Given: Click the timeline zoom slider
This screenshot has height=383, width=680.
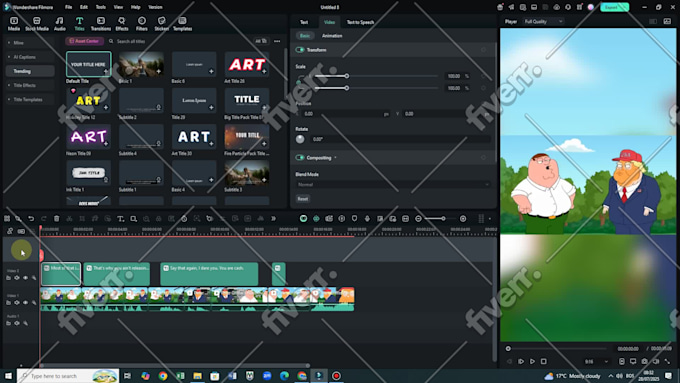Looking at the screenshot, I should coord(440,219).
